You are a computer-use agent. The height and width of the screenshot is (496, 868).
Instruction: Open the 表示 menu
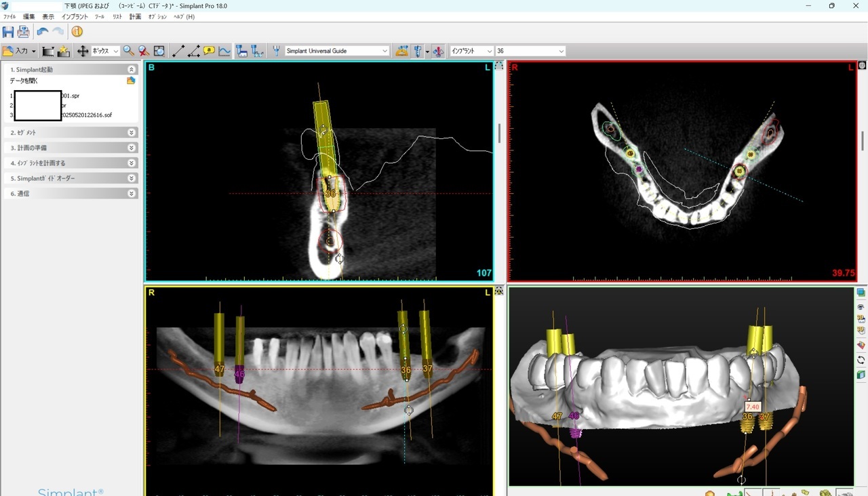coord(48,16)
